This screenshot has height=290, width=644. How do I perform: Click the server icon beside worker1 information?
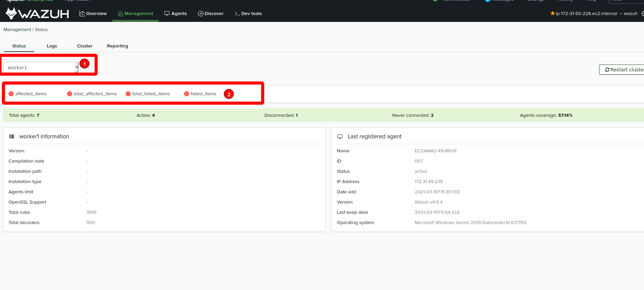(x=12, y=137)
